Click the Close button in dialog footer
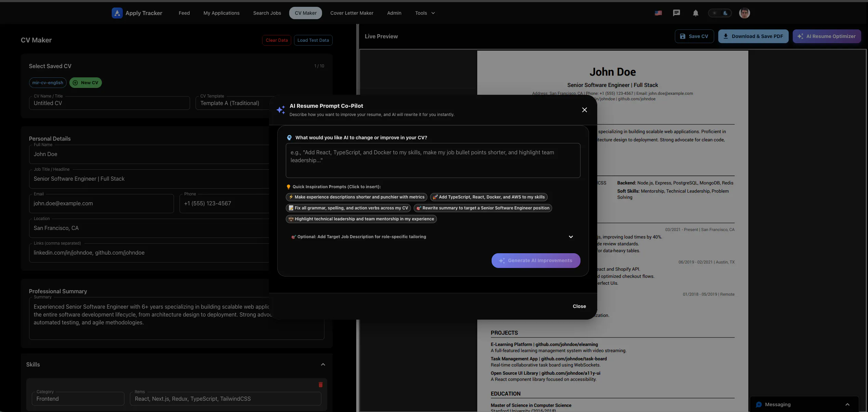 [579, 306]
